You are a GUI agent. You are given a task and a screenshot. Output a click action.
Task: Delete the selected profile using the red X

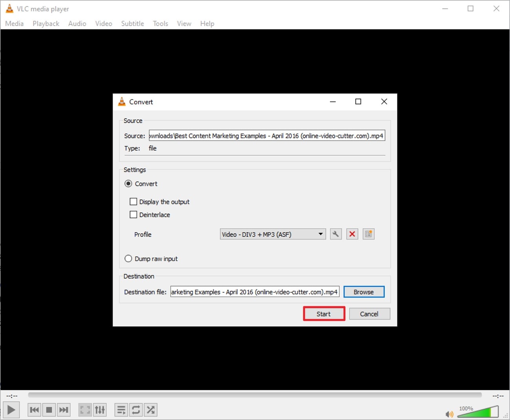tap(352, 234)
